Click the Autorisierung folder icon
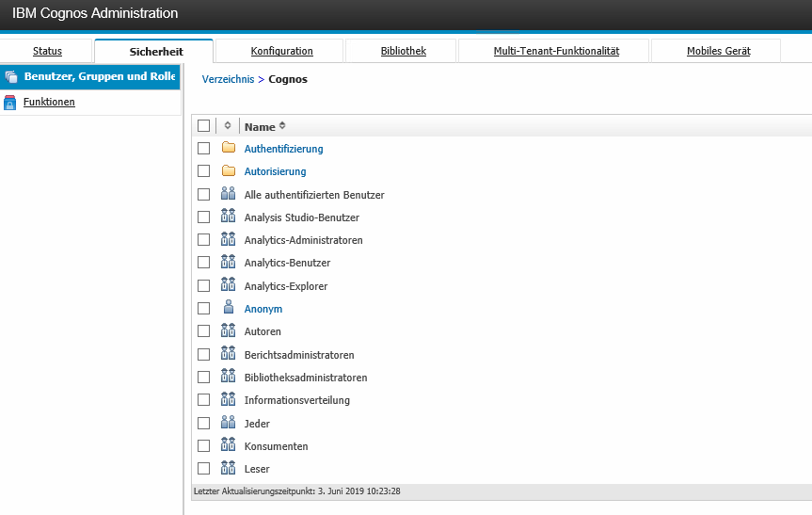 228,171
